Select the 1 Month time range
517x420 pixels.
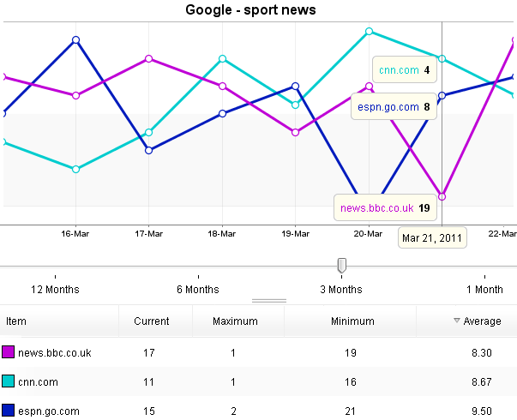tap(485, 290)
